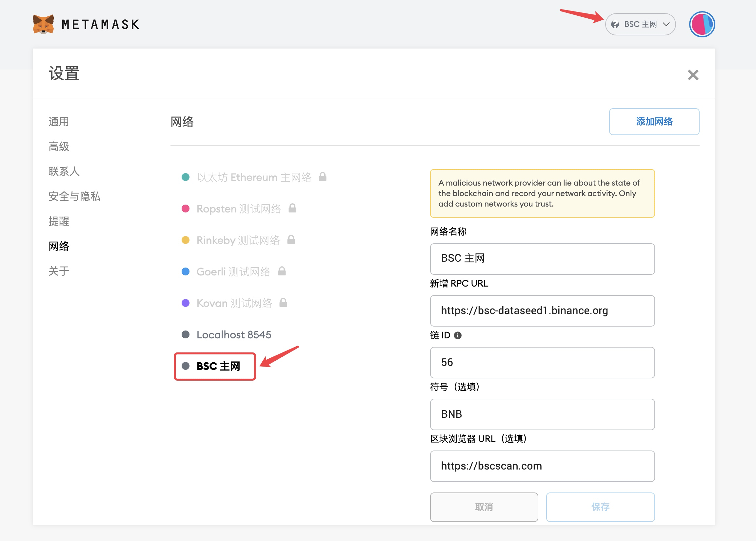Click the 添加网络 button
The width and height of the screenshot is (756, 541).
tap(654, 122)
